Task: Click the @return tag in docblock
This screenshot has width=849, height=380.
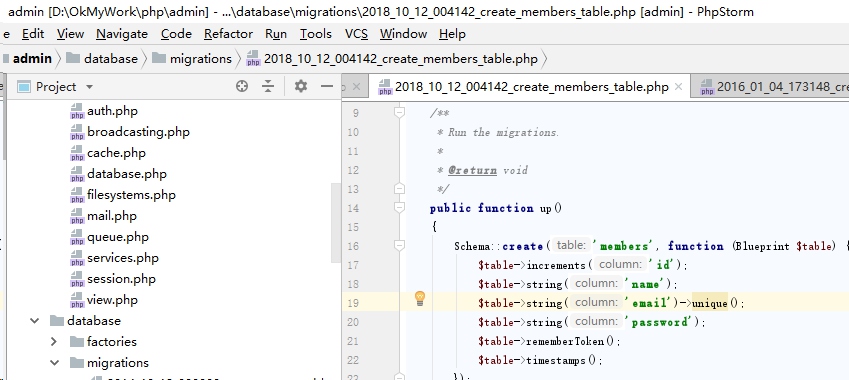Action: (x=472, y=171)
